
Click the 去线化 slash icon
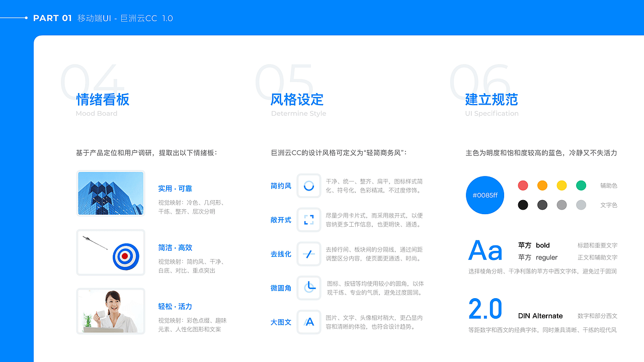pos(309,254)
